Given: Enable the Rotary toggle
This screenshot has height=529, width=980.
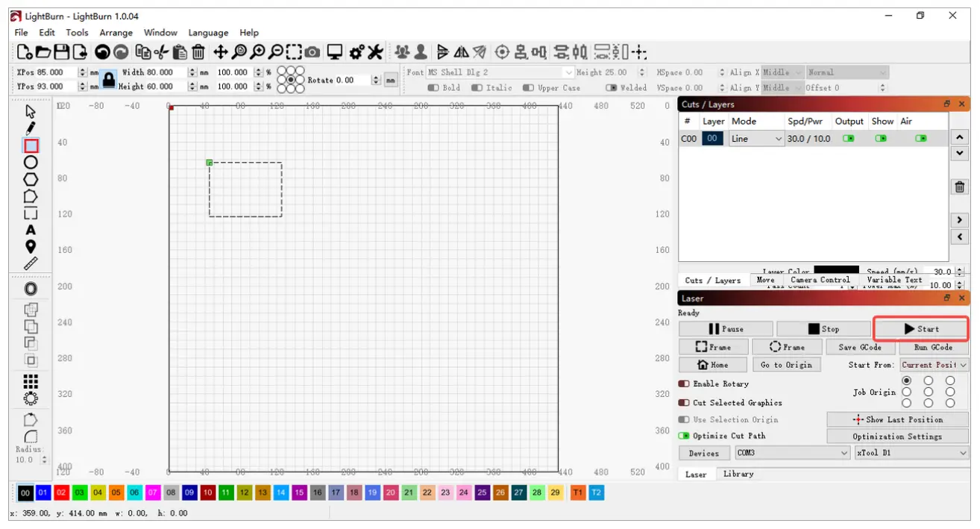Looking at the screenshot, I should point(684,384).
